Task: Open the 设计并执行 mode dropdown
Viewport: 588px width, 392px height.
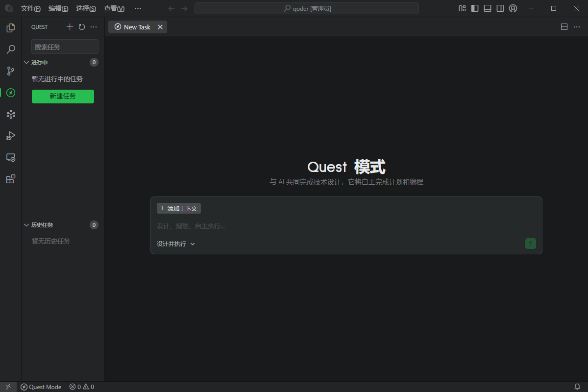Action: [x=176, y=244]
